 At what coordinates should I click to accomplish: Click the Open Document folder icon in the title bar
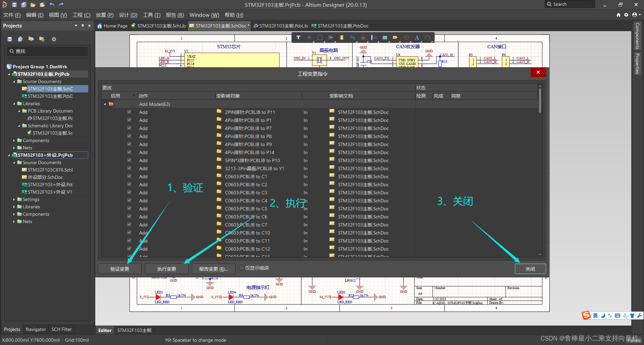pyautogui.click(x=33, y=5)
